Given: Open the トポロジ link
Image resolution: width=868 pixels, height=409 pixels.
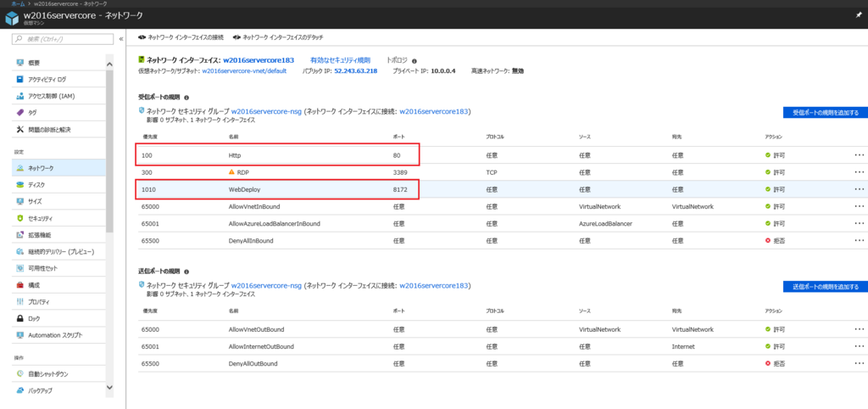Looking at the screenshot, I should (x=397, y=60).
